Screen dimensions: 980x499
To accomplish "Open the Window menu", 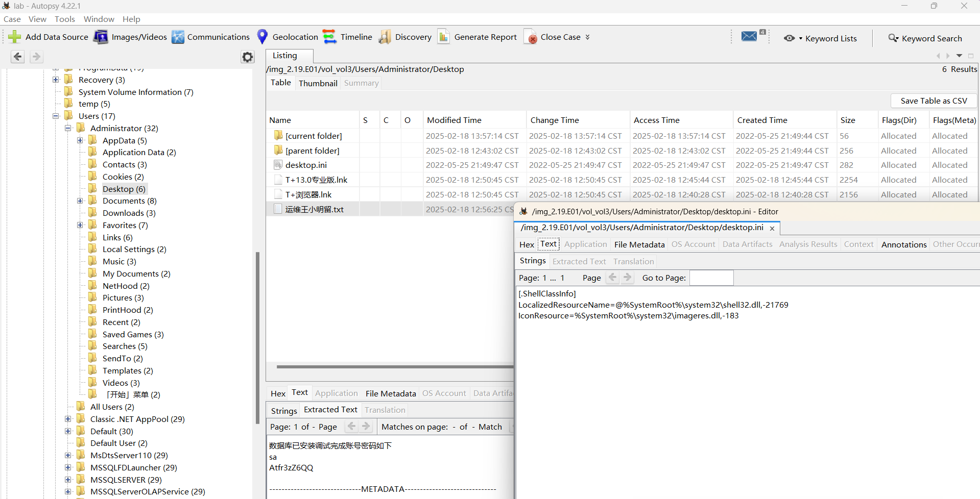I will (x=99, y=19).
